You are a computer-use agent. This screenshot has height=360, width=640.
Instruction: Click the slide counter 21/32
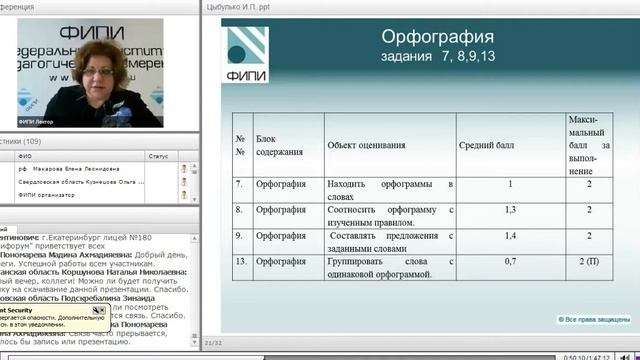tap(213, 343)
